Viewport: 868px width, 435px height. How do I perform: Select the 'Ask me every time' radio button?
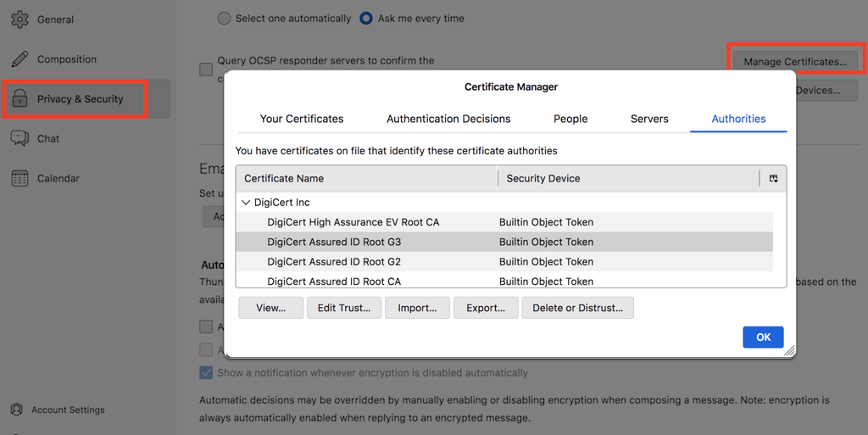coord(366,19)
